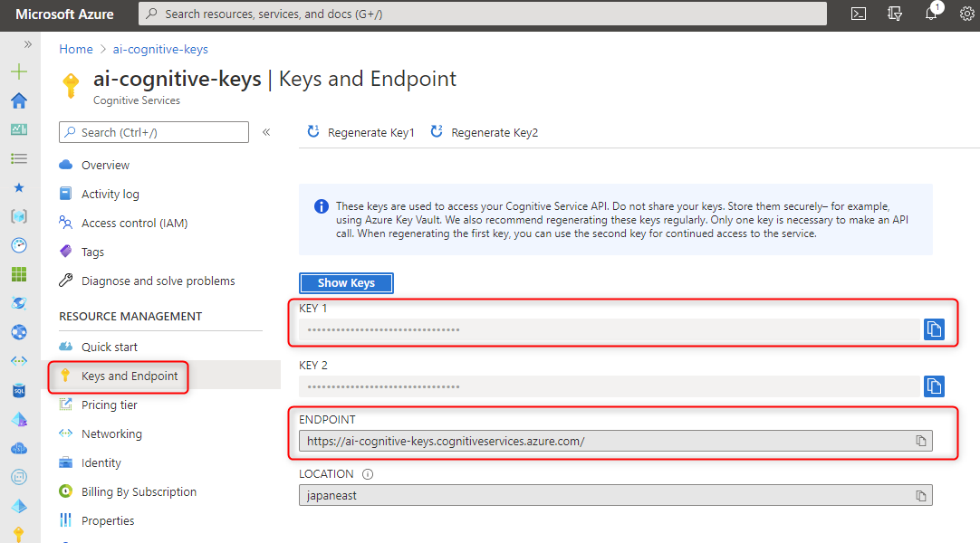Open Access control (IAM)
980x543 pixels.
point(134,223)
